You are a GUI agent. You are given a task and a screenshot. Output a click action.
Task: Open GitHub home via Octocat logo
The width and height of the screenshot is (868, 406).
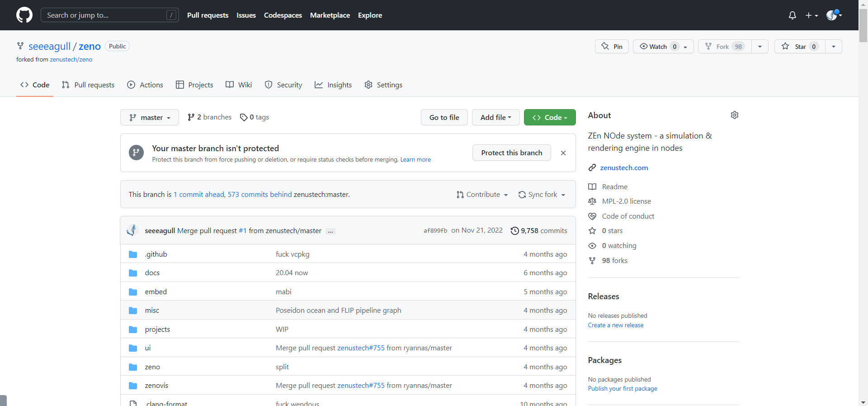24,15
